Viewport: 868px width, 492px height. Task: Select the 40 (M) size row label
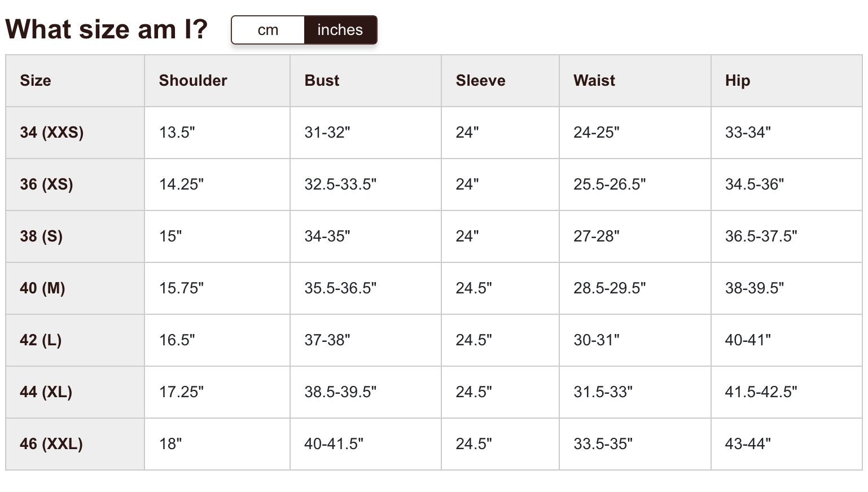(42, 288)
